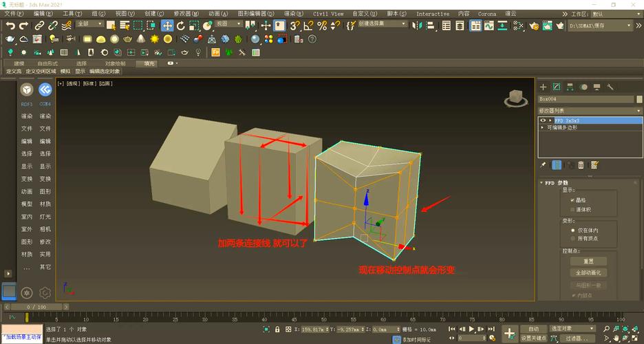The image size is (644, 344).
Task: Toggle visibility eye of FFD 3x3x3 modifier
Action: click(x=543, y=120)
